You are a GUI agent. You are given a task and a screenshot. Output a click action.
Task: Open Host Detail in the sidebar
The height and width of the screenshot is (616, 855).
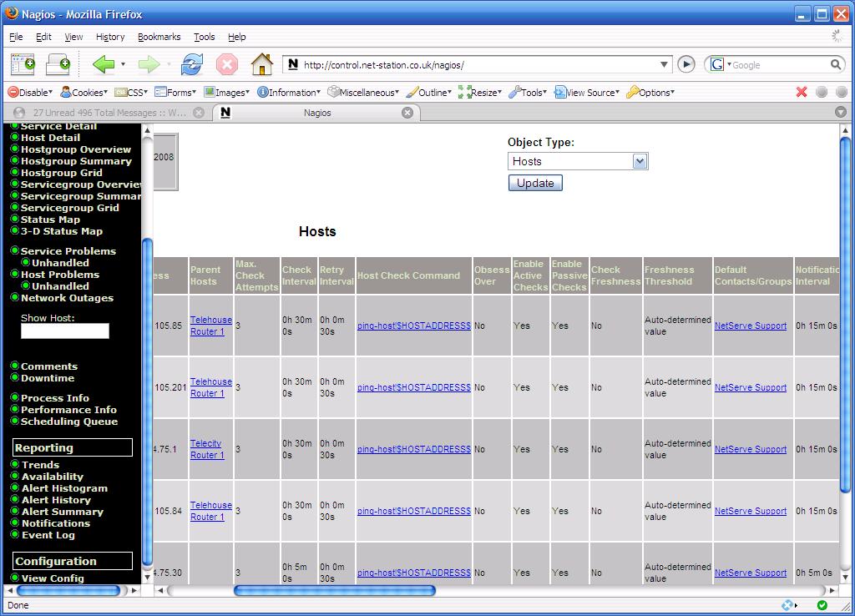pyautogui.click(x=50, y=138)
